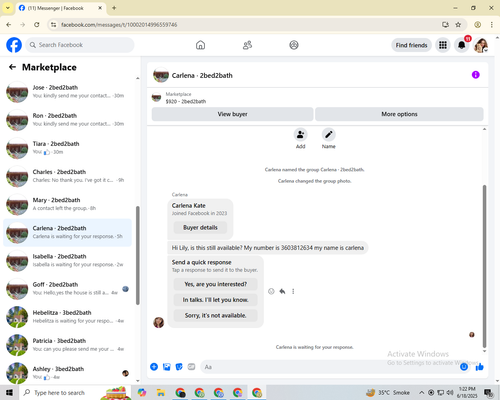Open File Explorer from the taskbar
Screen dimensions: 500x400
(161, 392)
